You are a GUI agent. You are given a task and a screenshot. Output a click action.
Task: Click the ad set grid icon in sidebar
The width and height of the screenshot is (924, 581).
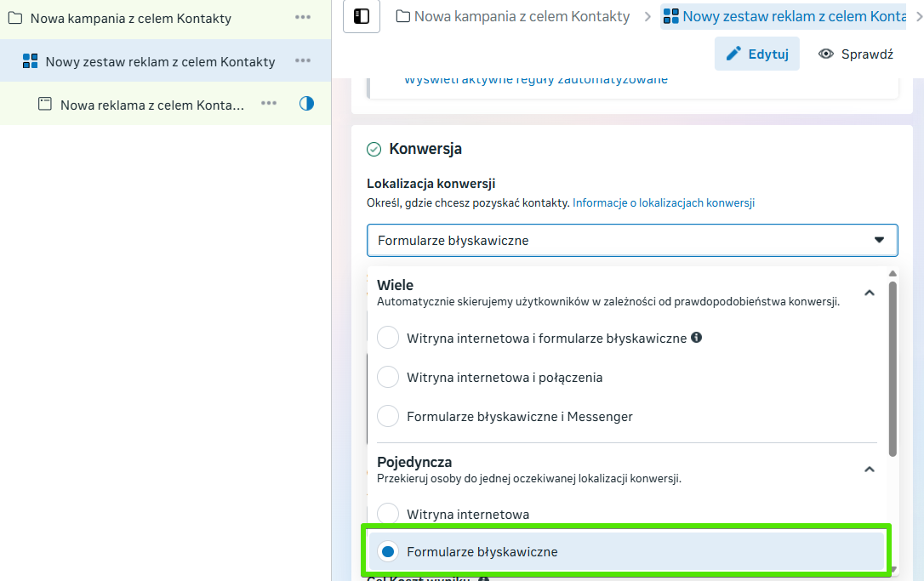[31, 61]
